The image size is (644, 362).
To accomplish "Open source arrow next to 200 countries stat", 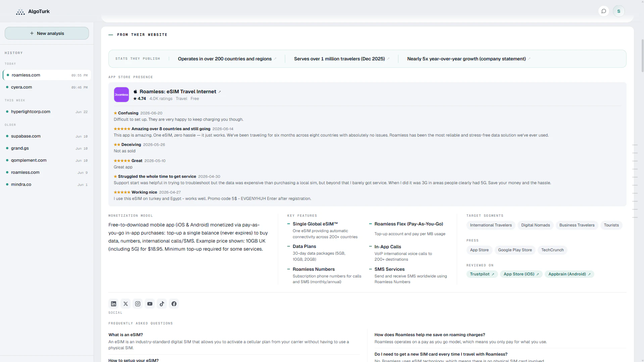I will 275,59.
